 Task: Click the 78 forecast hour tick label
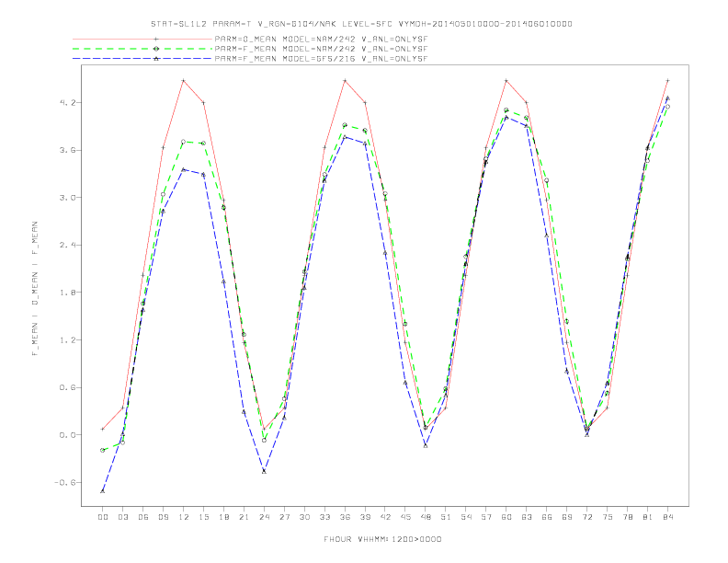coord(628,517)
